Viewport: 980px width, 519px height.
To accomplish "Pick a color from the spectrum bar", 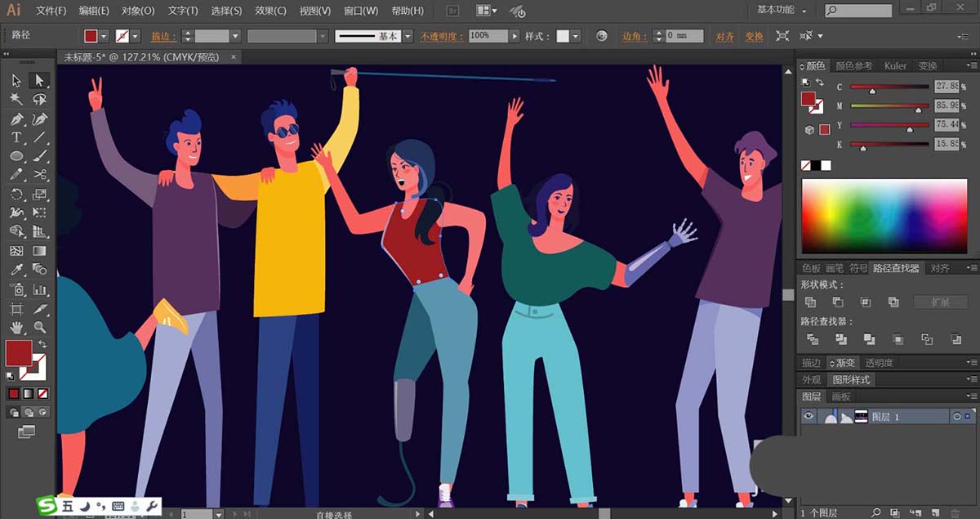I will (884, 216).
